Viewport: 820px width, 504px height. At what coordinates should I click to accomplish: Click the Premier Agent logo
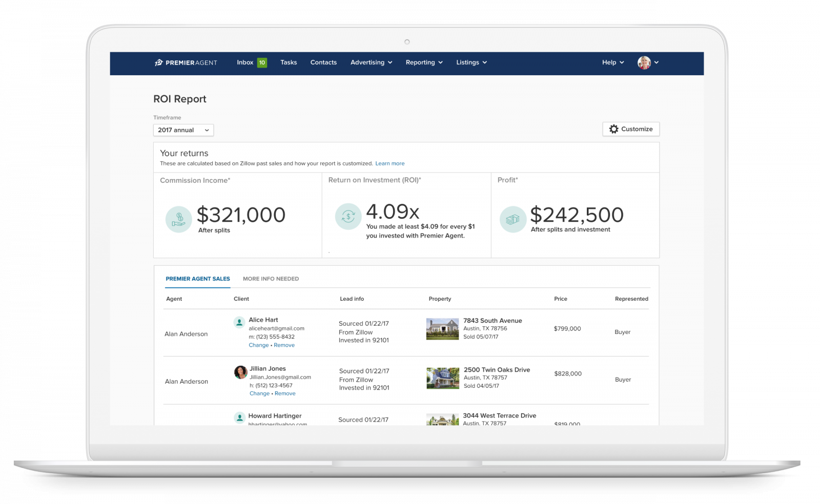click(x=186, y=62)
